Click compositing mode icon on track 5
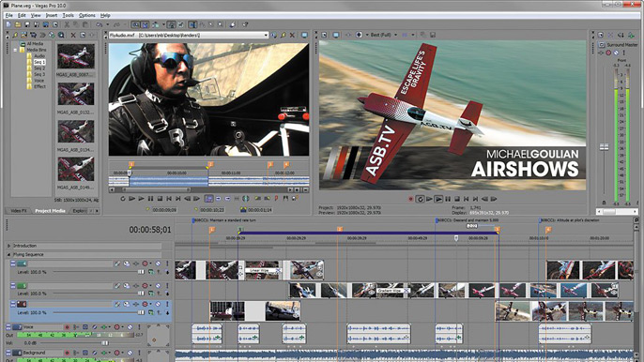The height and width of the screenshot is (362, 644). (x=151, y=294)
